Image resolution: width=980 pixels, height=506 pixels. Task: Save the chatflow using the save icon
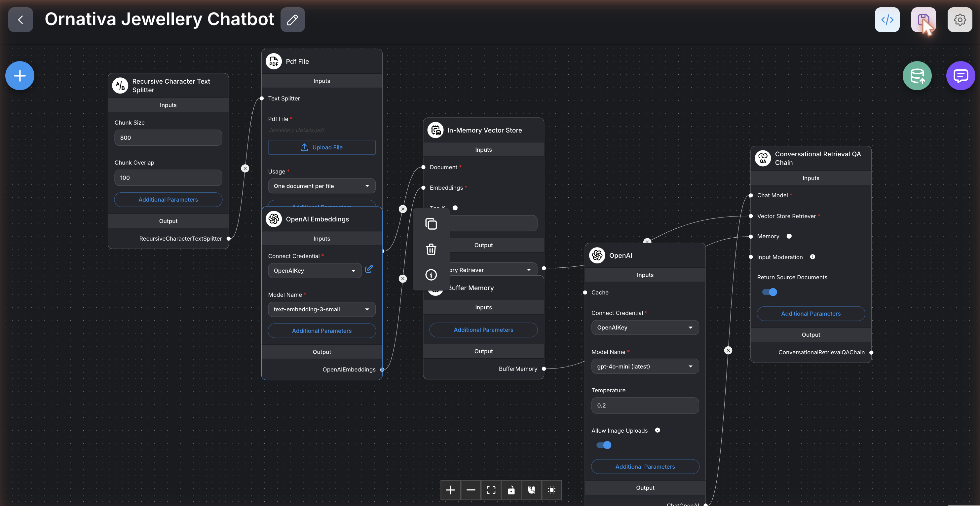point(923,19)
